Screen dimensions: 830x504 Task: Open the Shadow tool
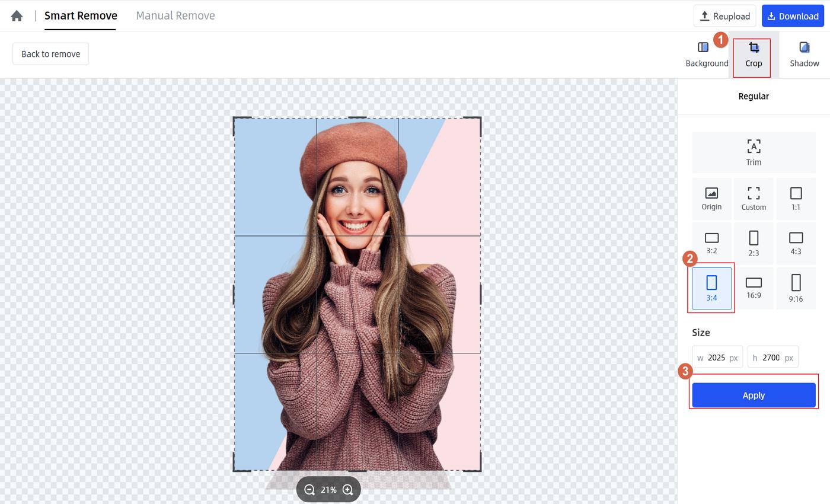[x=804, y=55]
